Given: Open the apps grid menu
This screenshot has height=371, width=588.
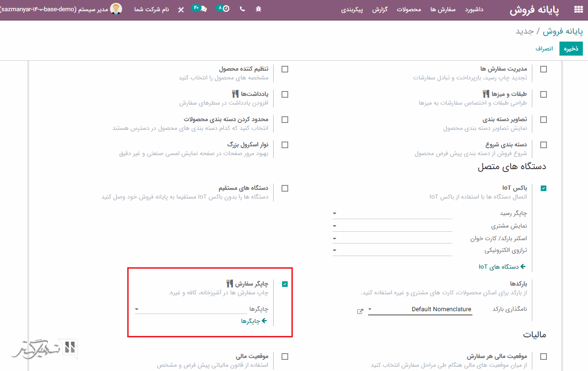Looking at the screenshot, I should [x=578, y=10].
